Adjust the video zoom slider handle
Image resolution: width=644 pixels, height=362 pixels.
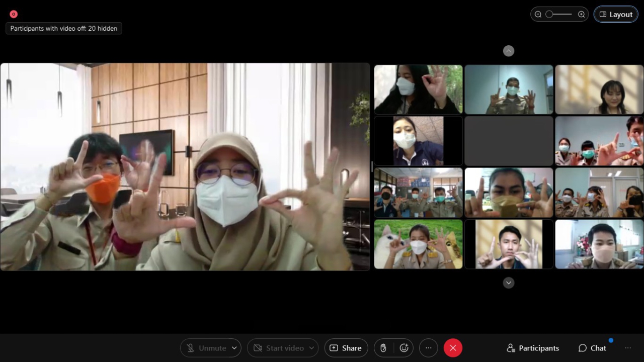click(x=549, y=15)
